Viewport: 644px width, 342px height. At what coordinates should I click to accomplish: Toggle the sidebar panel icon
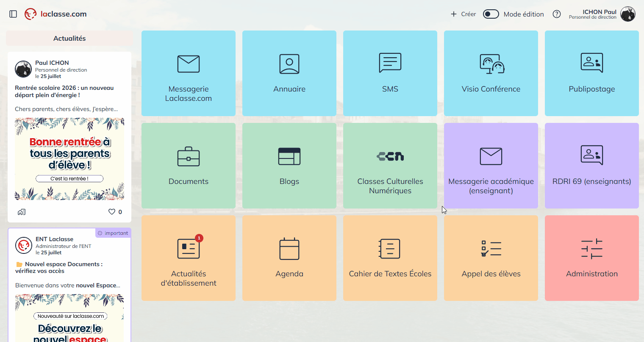pyautogui.click(x=13, y=14)
